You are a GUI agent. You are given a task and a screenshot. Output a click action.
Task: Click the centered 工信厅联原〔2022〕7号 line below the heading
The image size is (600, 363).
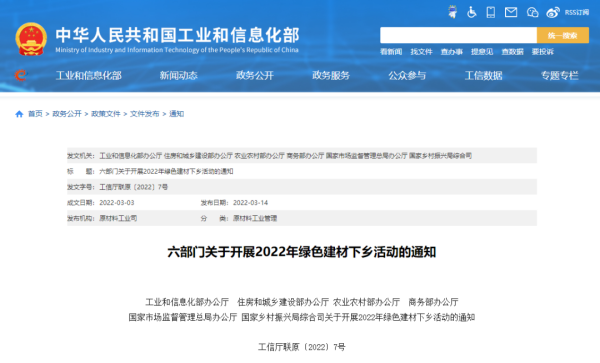point(302,347)
